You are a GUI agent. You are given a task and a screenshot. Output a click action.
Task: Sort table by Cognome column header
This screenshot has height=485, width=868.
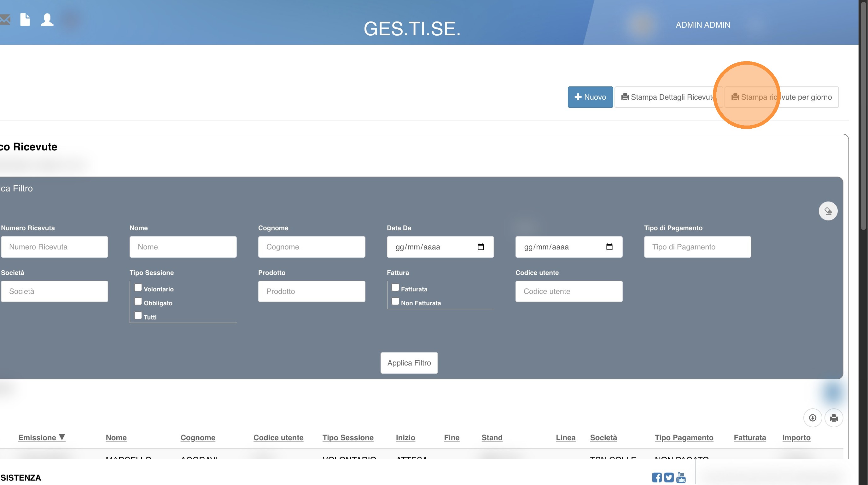pyautogui.click(x=198, y=437)
